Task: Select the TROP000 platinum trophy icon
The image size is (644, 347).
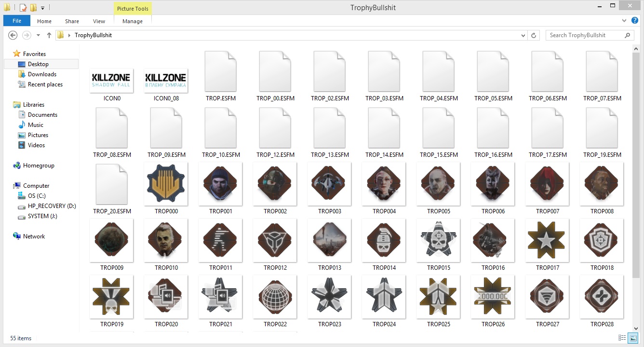Action: point(166,184)
